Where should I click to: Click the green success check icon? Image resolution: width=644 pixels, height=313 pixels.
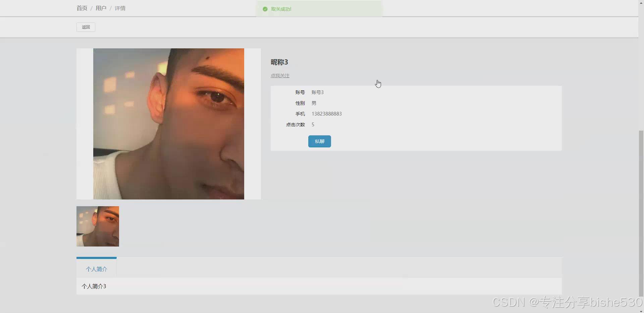click(265, 9)
